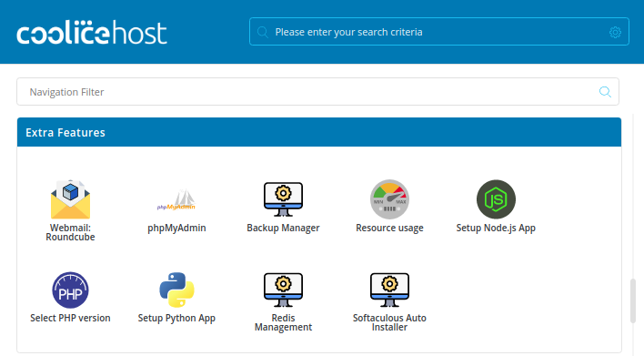644x356 pixels.
Task: Click the "Webmail: Roundcube" label
Action: coord(70,232)
